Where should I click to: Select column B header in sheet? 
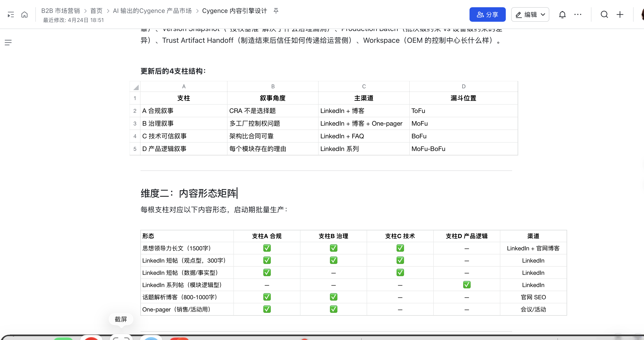pyautogui.click(x=273, y=86)
